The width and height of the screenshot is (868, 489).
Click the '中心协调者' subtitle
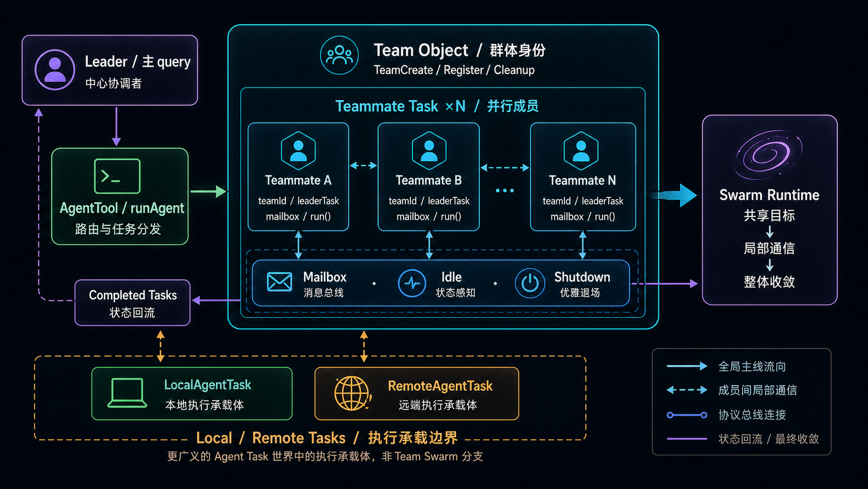click(114, 83)
